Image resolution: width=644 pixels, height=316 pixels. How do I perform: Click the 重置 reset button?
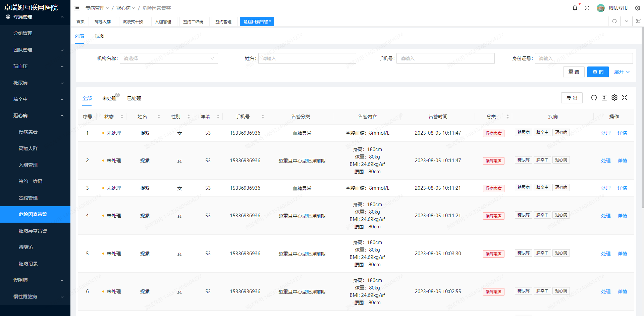(574, 72)
